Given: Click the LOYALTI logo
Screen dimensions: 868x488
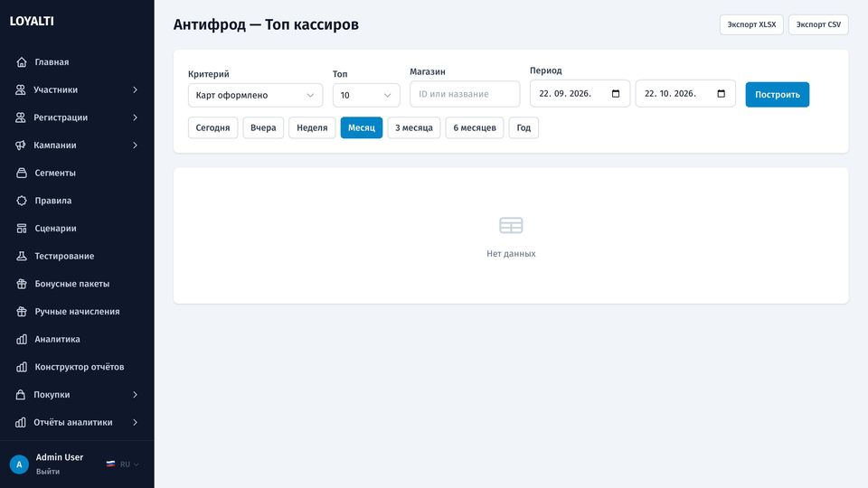Looking at the screenshot, I should pyautogui.click(x=32, y=21).
